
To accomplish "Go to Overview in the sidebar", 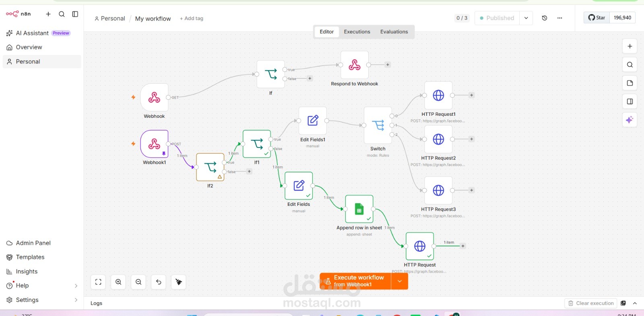I will coord(42,47).
